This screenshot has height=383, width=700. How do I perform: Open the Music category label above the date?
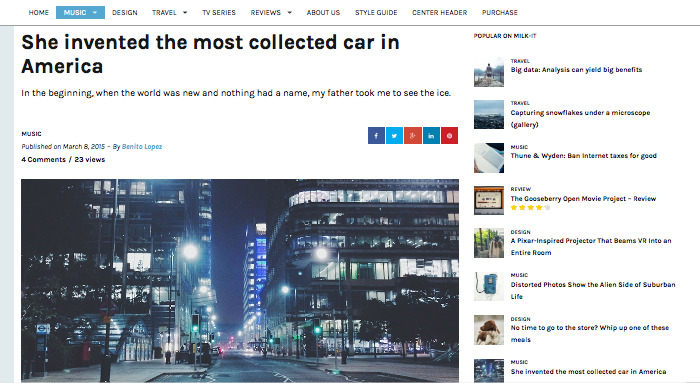click(31, 133)
